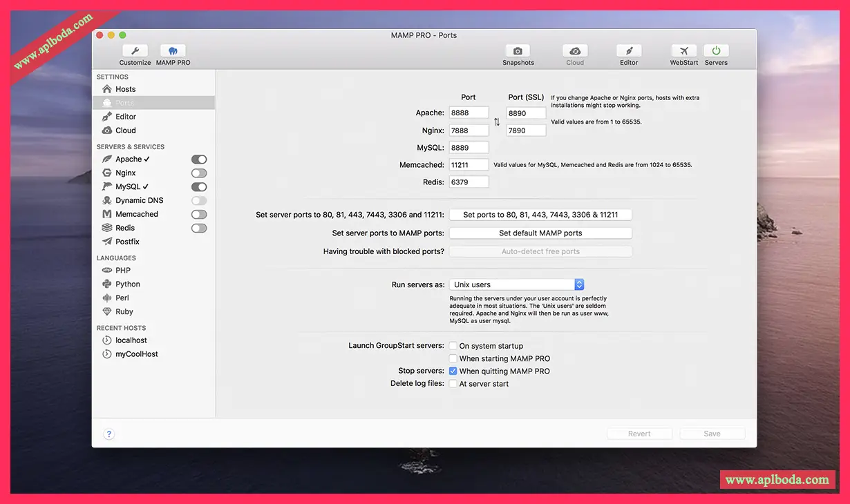The image size is (850, 504).
Task: Click the Apache SSL port field 8890
Action: pyautogui.click(x=526, y=113)
